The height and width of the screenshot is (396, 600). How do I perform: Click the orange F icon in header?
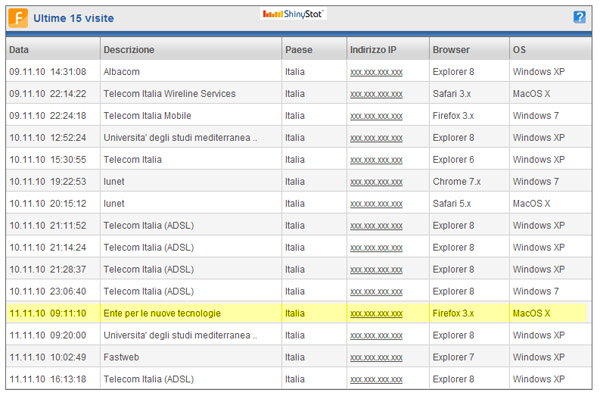pos(18,18)
